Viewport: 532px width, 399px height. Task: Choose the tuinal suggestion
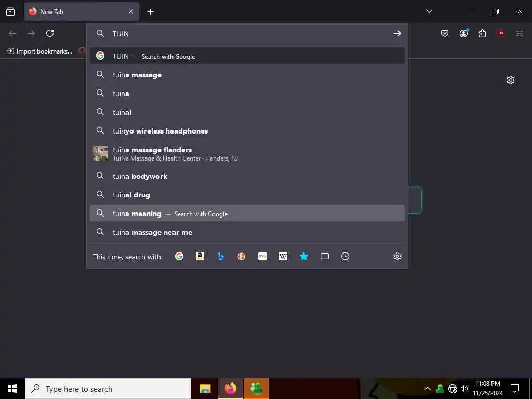click(247, 112)
